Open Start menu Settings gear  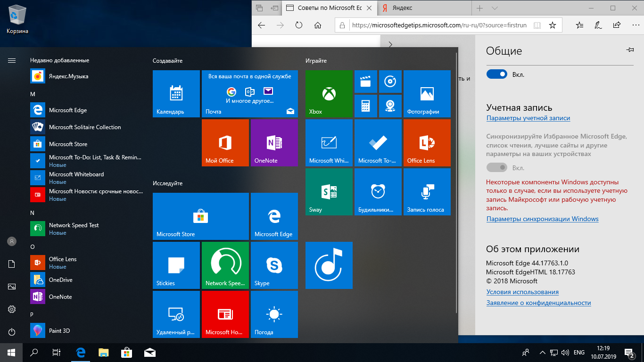click(12, 309)
